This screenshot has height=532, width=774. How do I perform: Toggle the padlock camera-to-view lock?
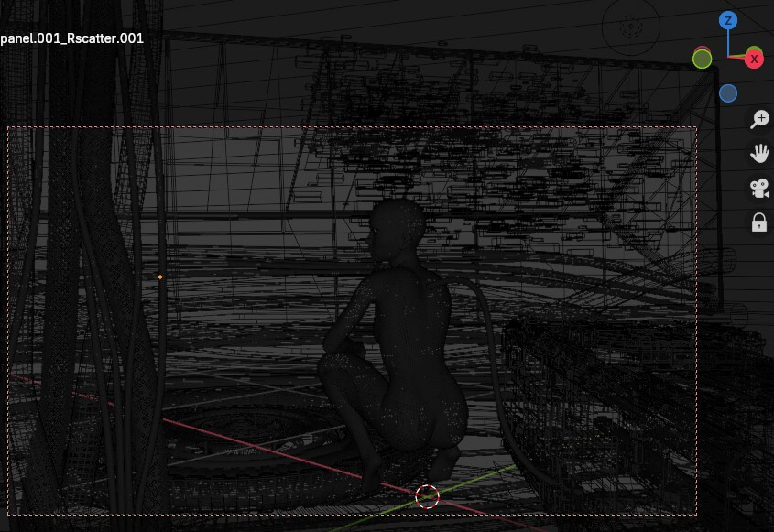[x=759, y=223]
